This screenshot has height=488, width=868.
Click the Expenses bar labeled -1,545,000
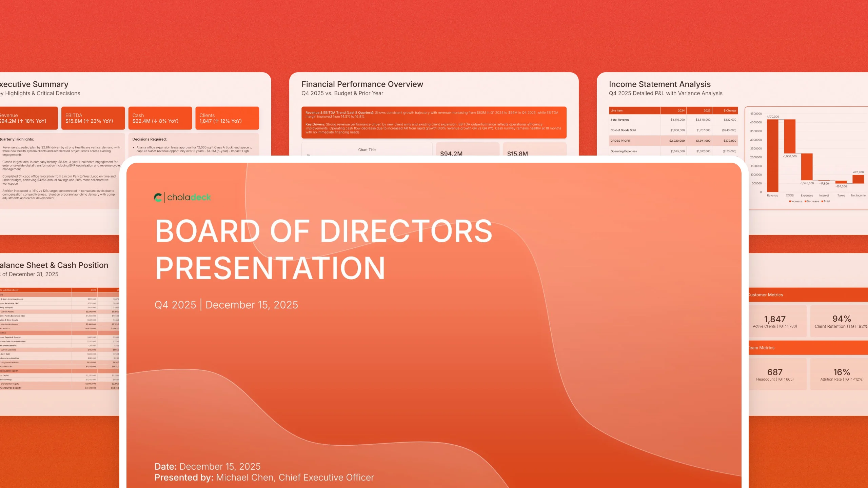(x=807, y=167)
